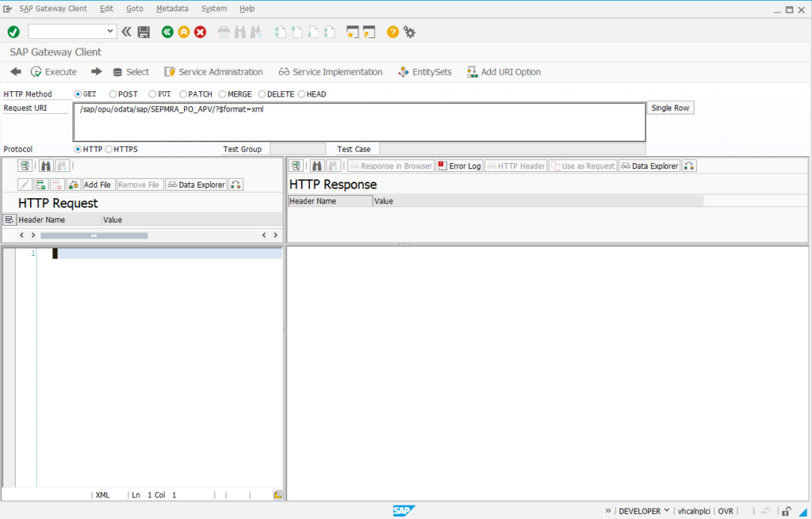812x519 pixels.
Task: Click Header Name column in HTTP Request table
Action: pos(59,220)
